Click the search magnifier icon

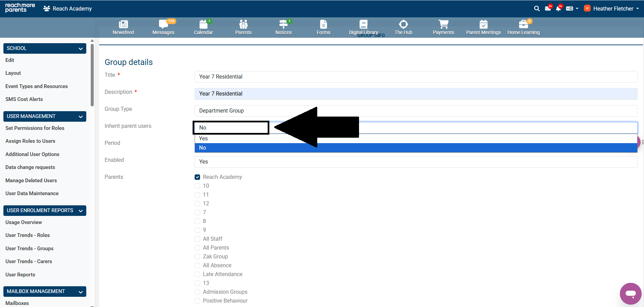(537, 8)
